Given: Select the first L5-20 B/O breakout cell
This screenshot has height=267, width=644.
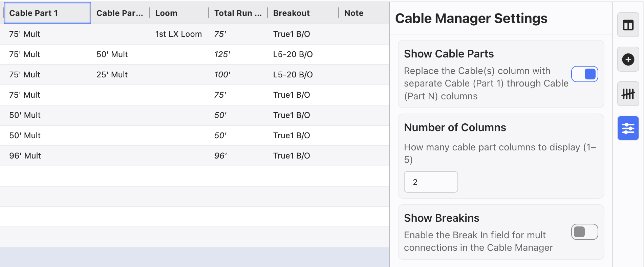Looking at the screenshot, I should (x=293, y=54).
